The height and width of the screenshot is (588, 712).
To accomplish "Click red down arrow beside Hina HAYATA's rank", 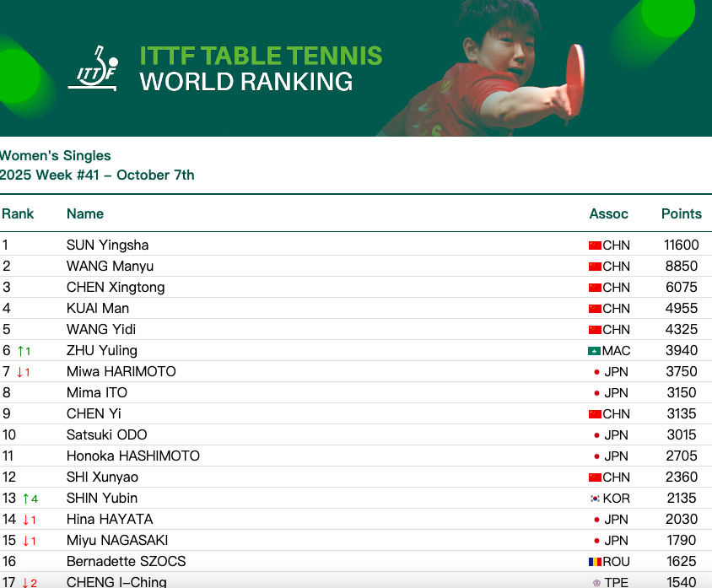I will (x=24, y=520).
